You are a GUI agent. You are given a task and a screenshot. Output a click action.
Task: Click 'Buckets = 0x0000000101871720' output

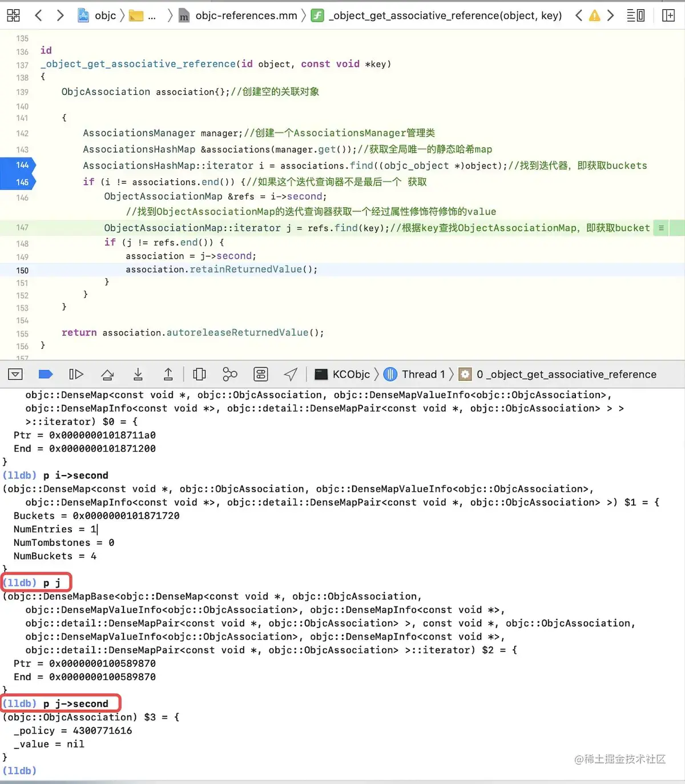(96, 516)
